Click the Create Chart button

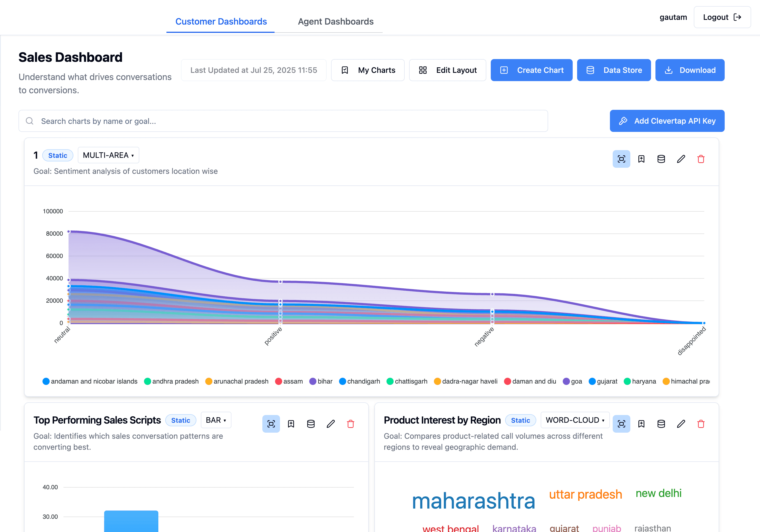pos(531,70)
